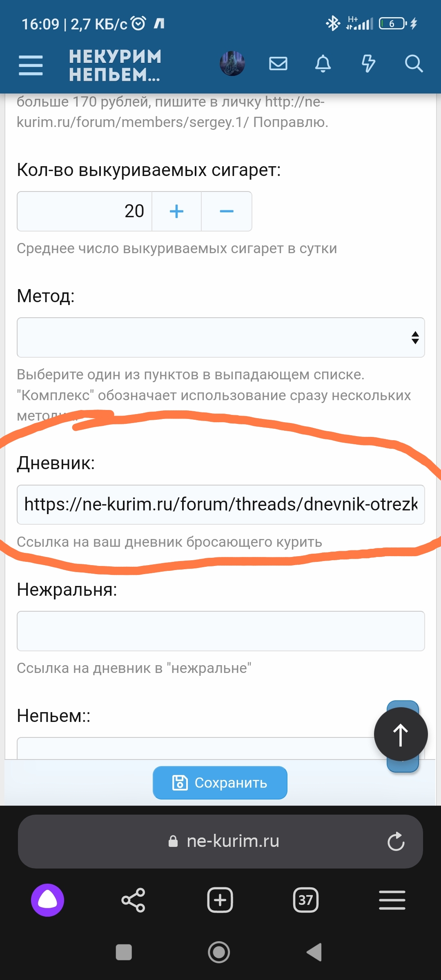This screenshot has width=441, height=980.
Task: View site security via the lock icon
Action: point(173,842)
